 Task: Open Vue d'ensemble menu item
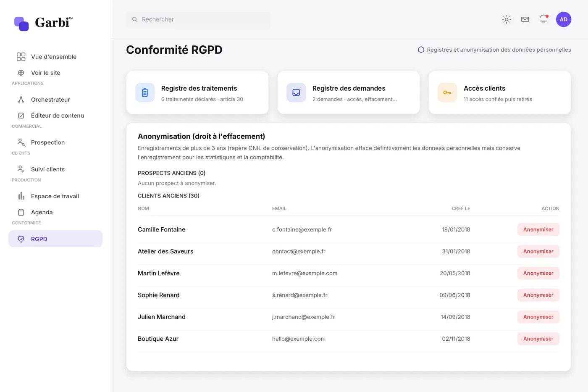click(x=55, y=57)
